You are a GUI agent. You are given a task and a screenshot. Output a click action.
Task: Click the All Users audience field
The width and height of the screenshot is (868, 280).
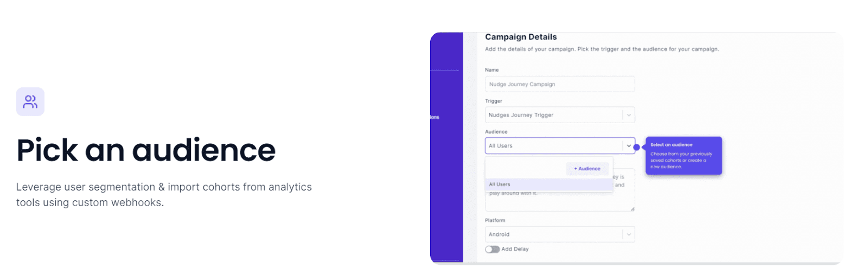coord(560,146)
